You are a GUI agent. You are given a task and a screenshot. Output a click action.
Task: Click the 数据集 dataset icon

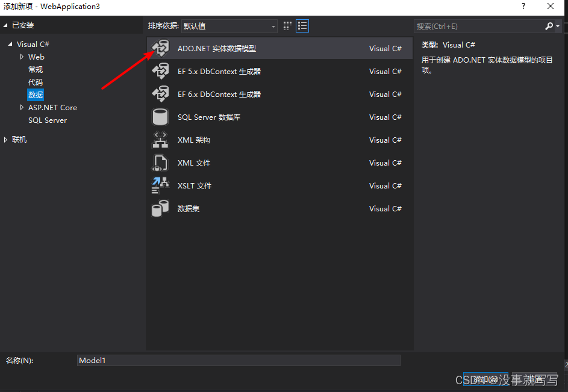point(160,208)
